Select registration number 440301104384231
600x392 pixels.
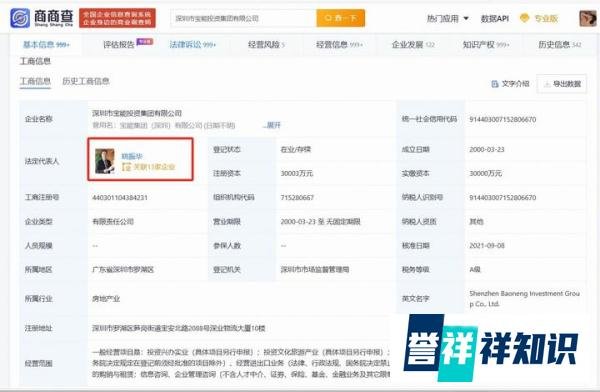click(x=120, y=198)
